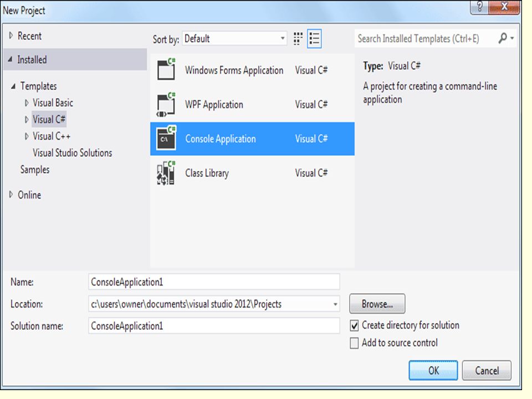This screenshot has height=399, width=532.
Task: Collapse the Templates tree node
Action: (13, 86)
